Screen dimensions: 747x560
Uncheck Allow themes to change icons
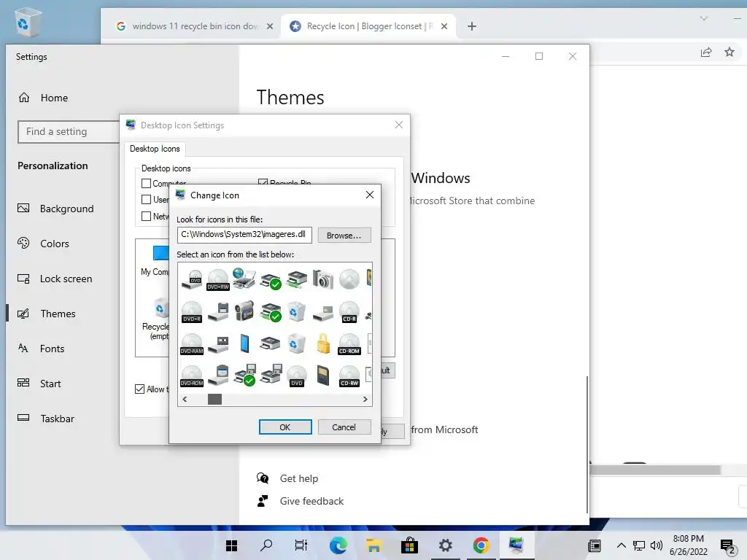(139, 389)
